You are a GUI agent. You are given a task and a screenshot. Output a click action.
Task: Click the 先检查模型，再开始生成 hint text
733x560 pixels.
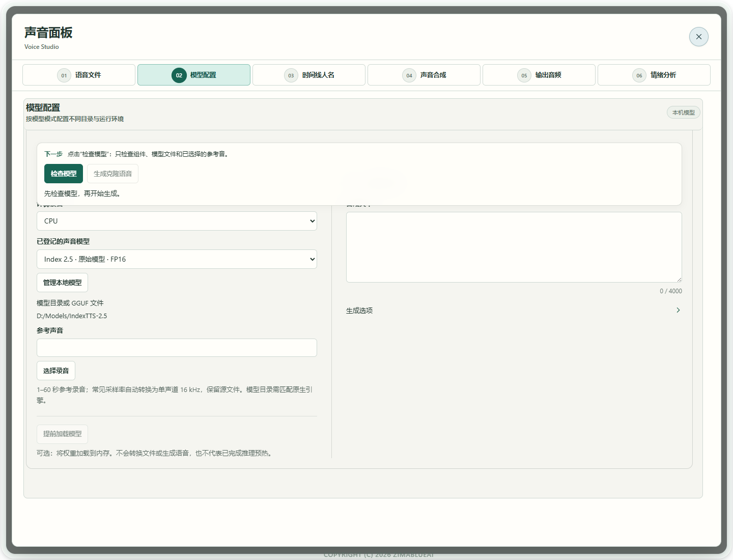coord(82,193)
